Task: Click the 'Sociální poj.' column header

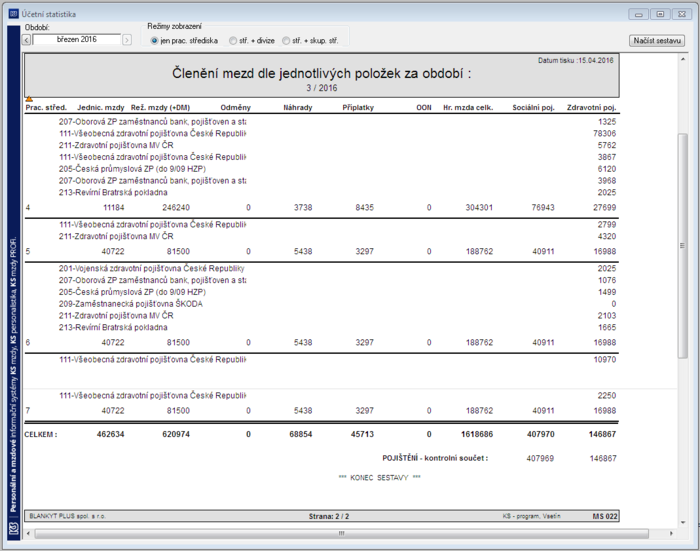Action: pos(533,108)
